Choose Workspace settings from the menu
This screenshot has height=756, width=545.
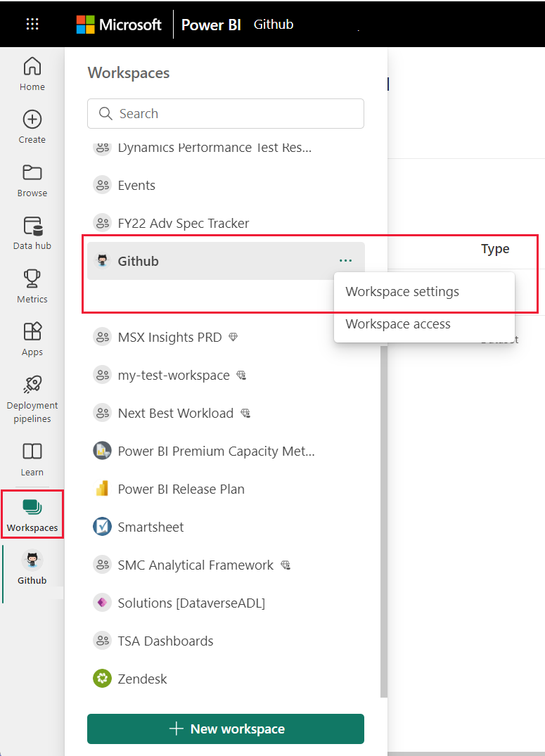pyautogui.click(x=402, y=292)
